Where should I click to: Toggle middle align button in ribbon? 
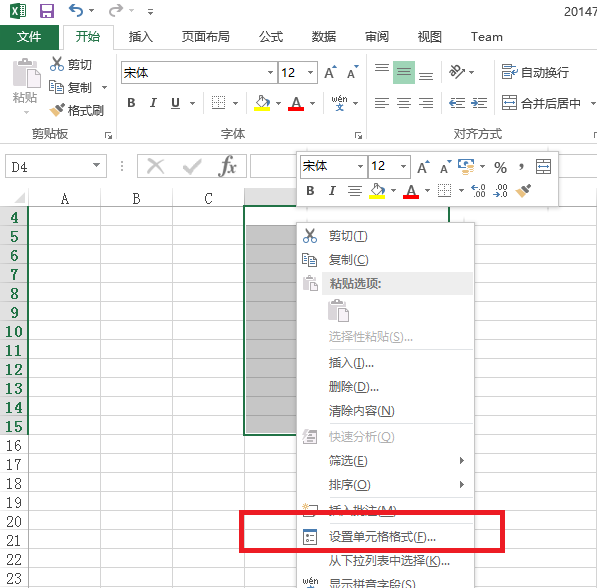(404, 72)
